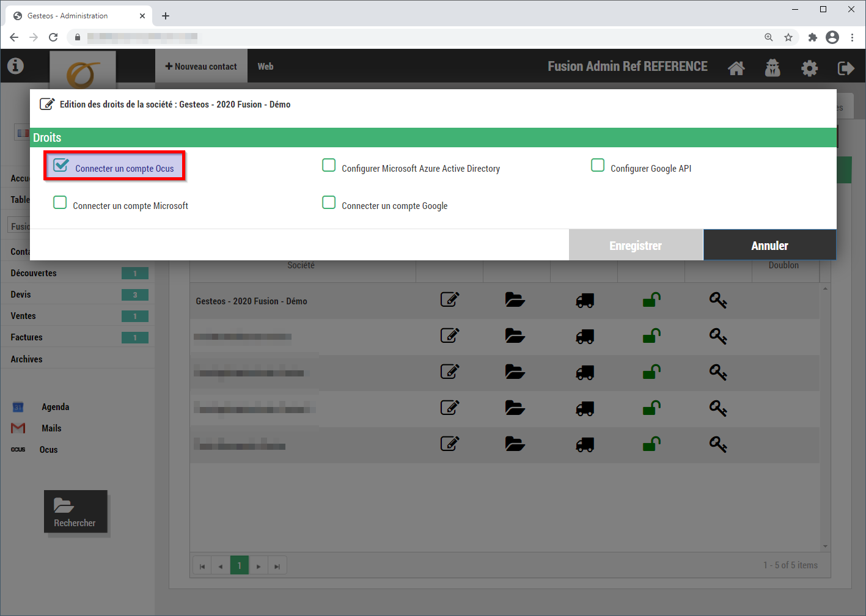Click the info icon at top left
Image resolution: width=866 pixels, height=616 pixels.
pos(16,66)
